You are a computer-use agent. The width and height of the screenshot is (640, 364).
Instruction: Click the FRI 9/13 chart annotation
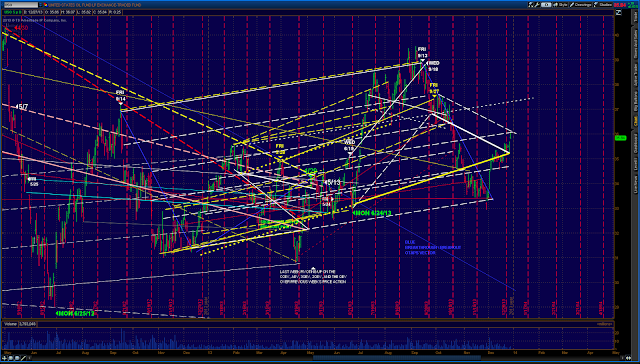tap(422, 53)
